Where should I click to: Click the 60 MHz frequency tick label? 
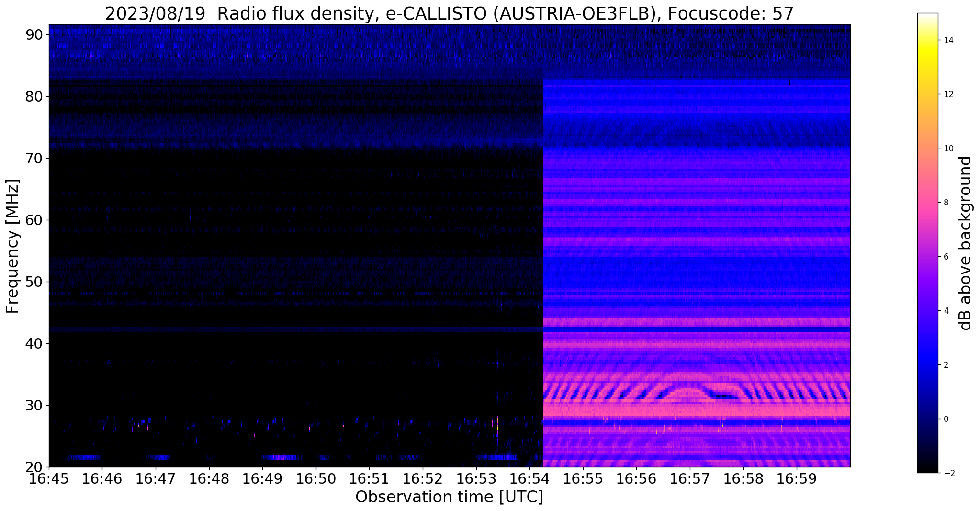click(x=35, y=220)
